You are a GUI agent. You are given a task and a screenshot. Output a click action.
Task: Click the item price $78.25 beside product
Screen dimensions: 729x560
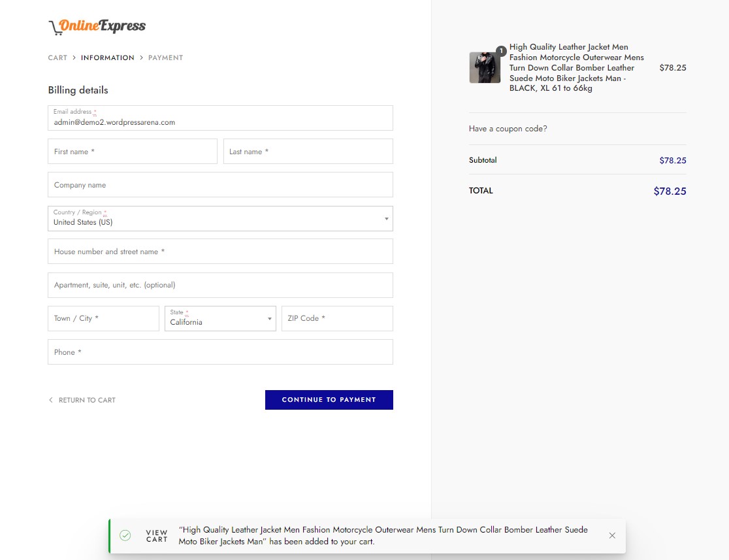coord(673,67)
